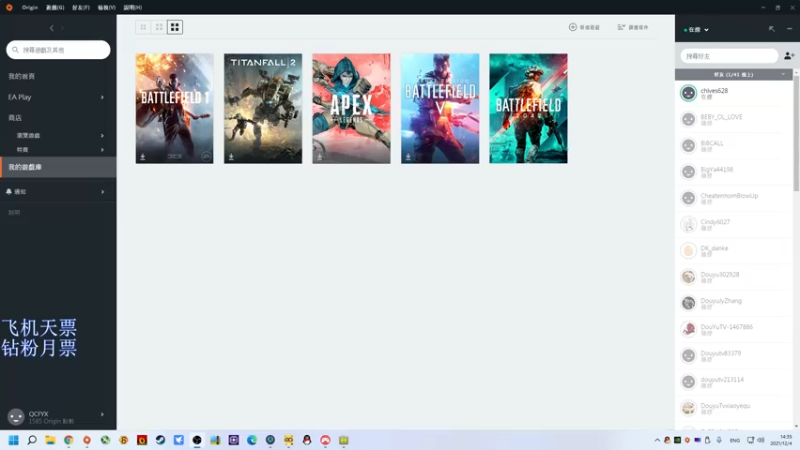Image resolution: width=800 pixels, height=450 pixels.
Task: Switch to medium tile view
Action: pyautogui.click(x=159, y=27)
